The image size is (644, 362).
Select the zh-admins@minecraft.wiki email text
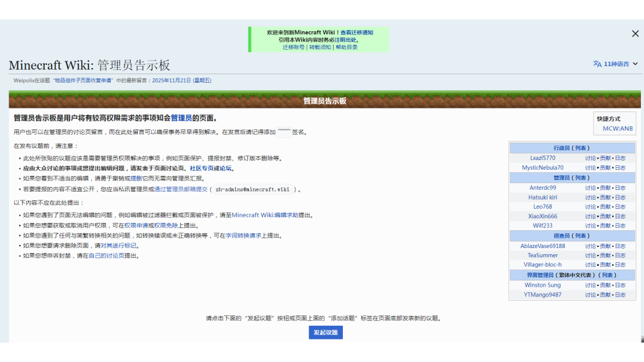point(252,189)
